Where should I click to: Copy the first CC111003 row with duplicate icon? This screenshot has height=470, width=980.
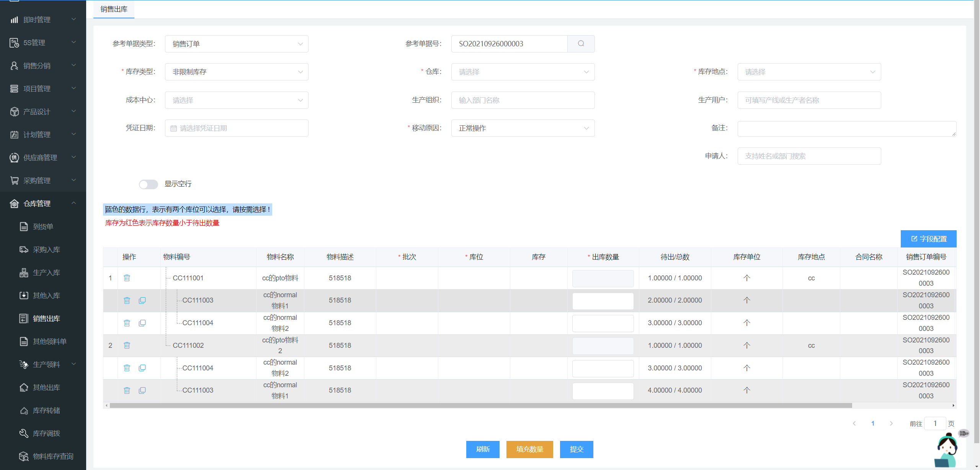click(142, 300)
